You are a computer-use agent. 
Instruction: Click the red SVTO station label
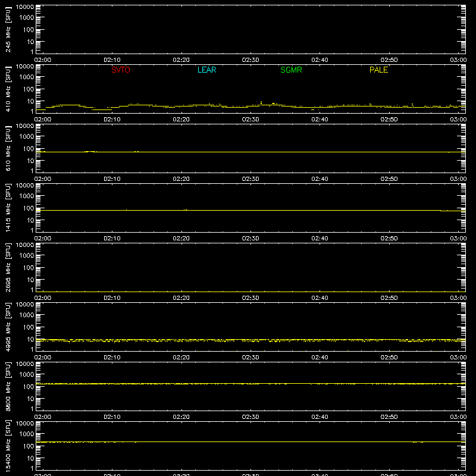coord(121,70)
